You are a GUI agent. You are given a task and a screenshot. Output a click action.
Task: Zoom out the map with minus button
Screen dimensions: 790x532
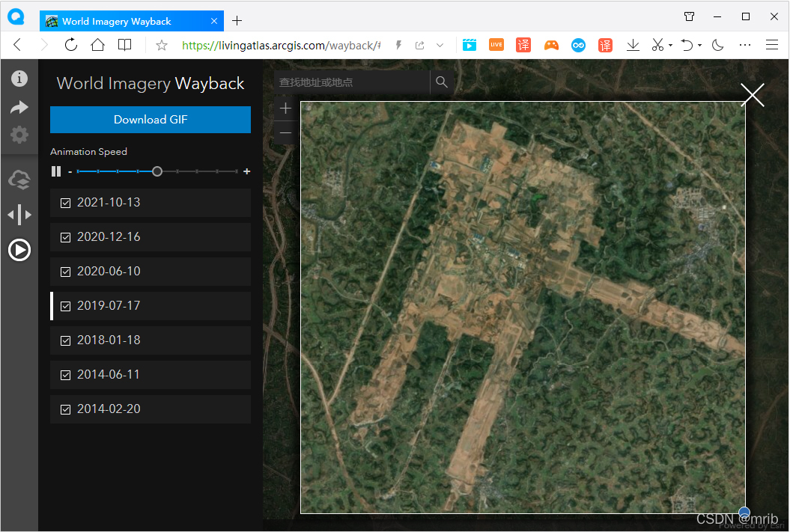(x=285, y=133)
